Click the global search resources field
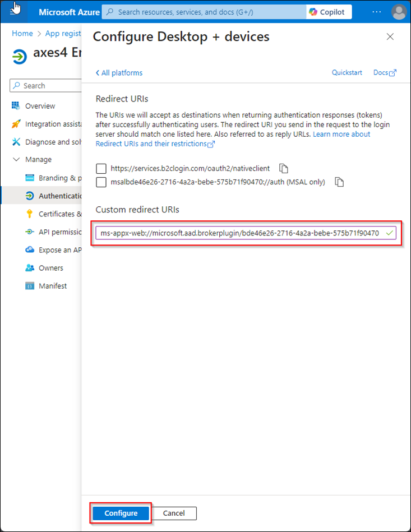 coord(204,12)
